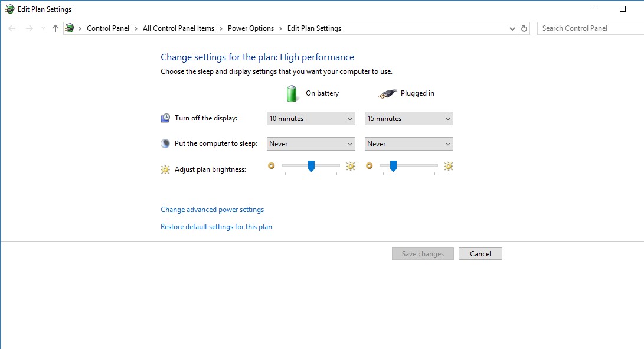The width and height of the screenshot is (644, 349).
Task: Open Plugged in display timeout dropdown
Action: point(409,118)
